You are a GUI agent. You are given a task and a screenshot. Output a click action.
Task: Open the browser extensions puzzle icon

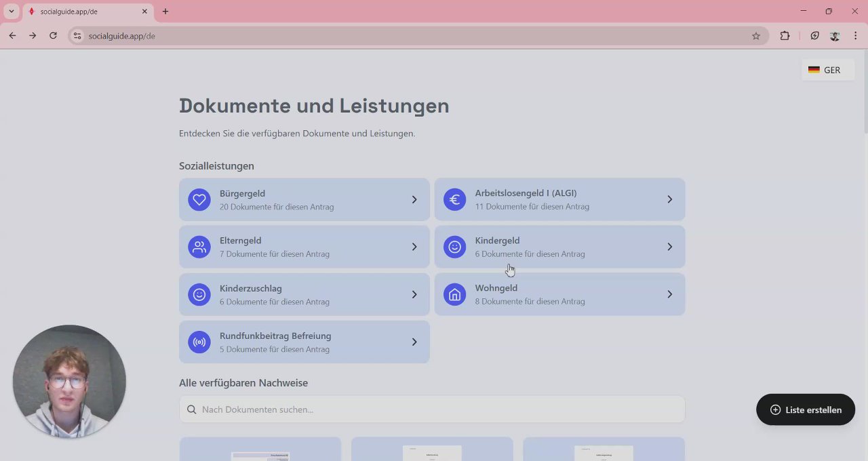click(785, 36)
